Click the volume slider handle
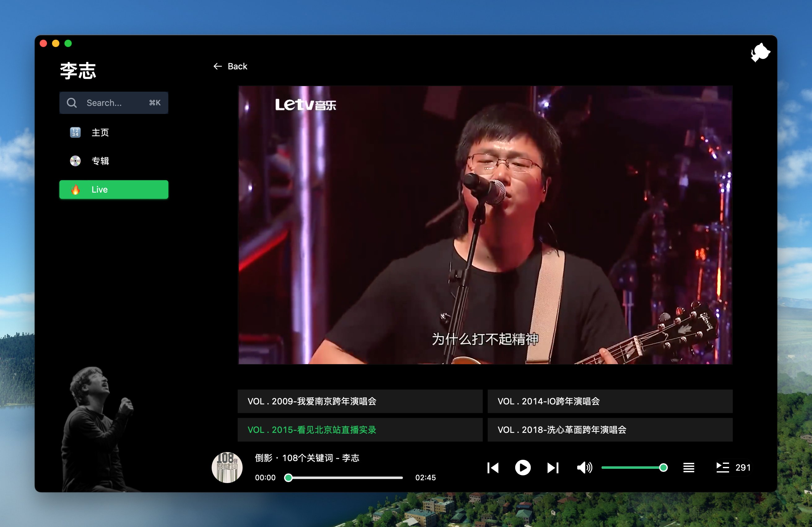Viewport: 812px width, 527px height. pos(663,468)
